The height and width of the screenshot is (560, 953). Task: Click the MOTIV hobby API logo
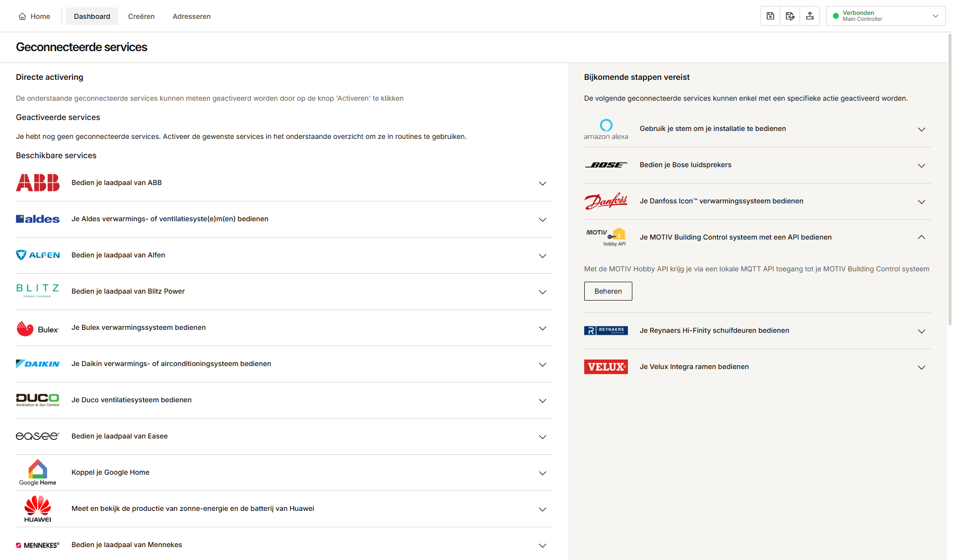606,237
